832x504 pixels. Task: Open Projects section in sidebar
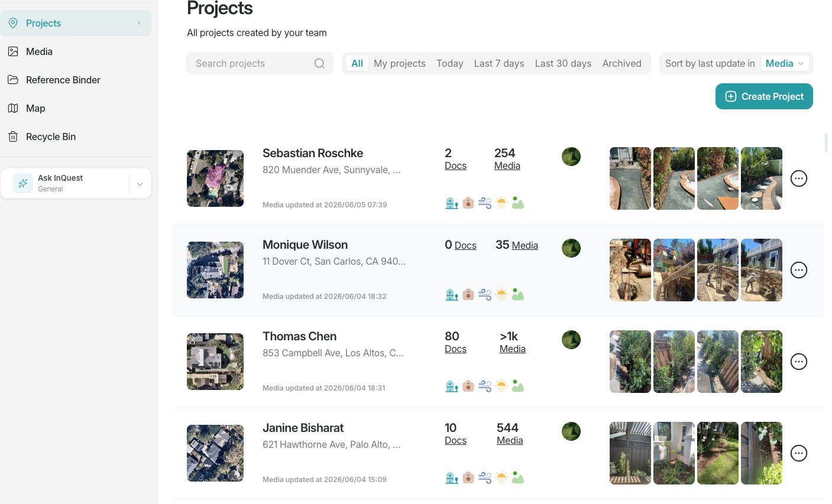point(76,23)
